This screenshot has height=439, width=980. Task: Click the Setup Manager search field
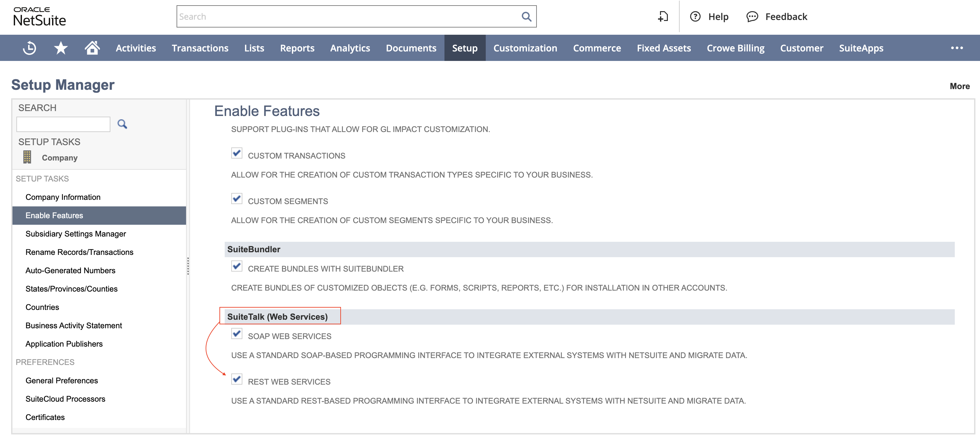point(64,124)
